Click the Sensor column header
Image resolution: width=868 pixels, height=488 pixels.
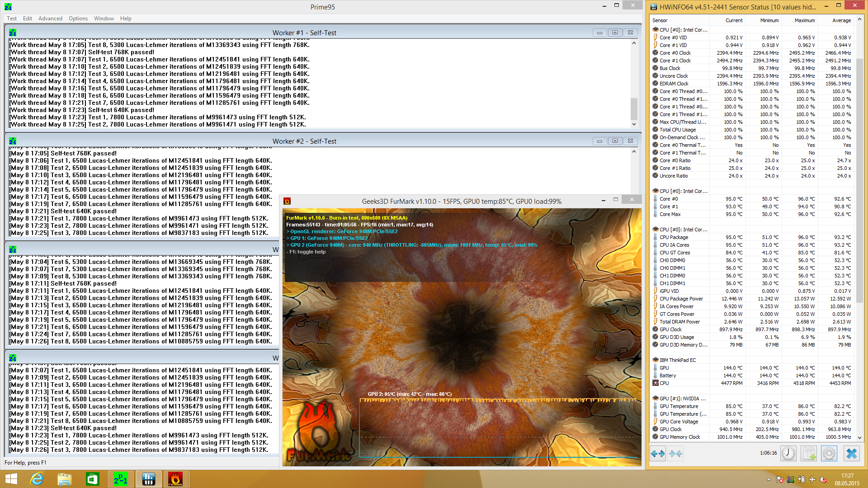(x=679, y=20)
